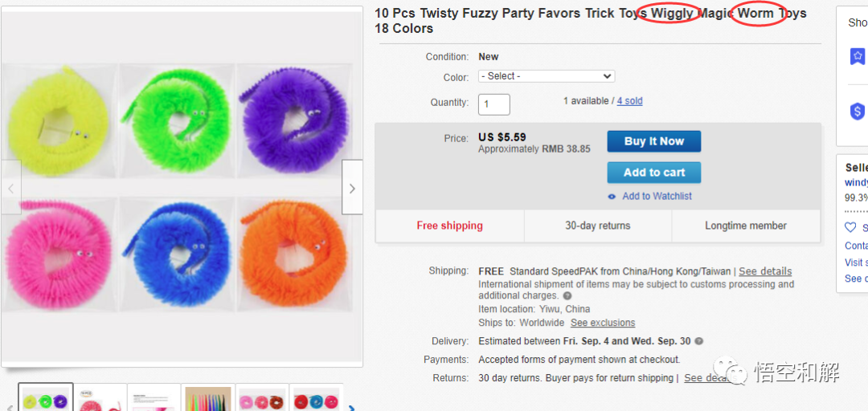Click the eye icon beside Add to Watchlist
Screen dimensions: 868x411
(612, 197)
